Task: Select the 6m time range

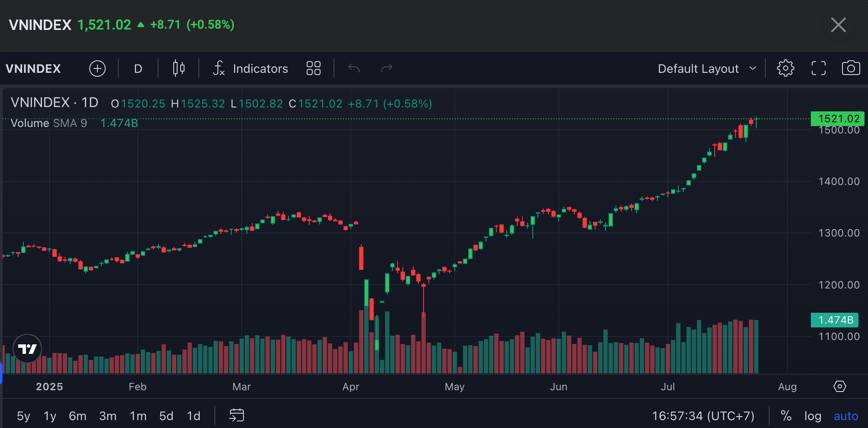Action: pyautogui.click(x=77, y=416)
